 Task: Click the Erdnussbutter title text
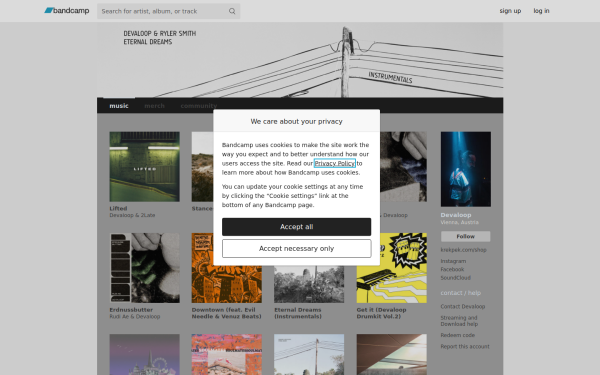coord(131,310)
